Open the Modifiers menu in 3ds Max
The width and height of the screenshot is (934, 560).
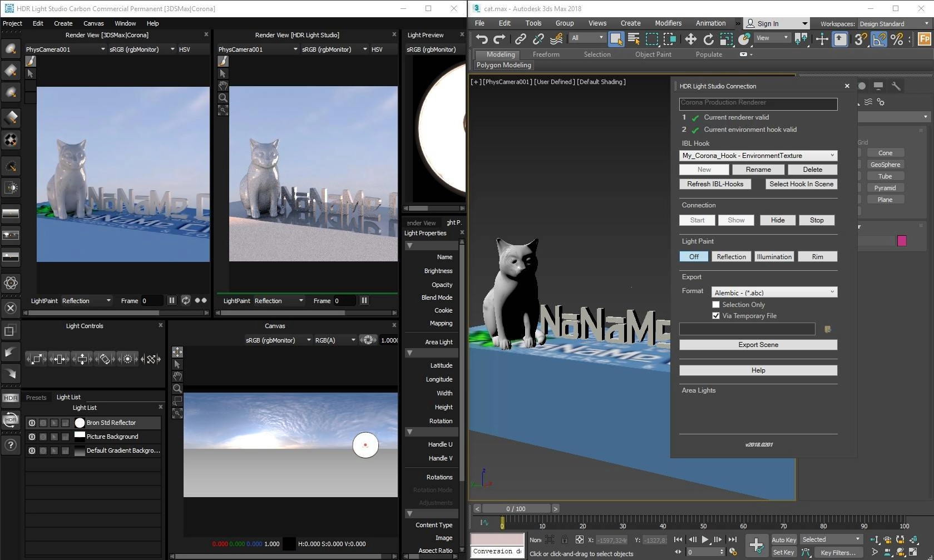coord(668,23)
